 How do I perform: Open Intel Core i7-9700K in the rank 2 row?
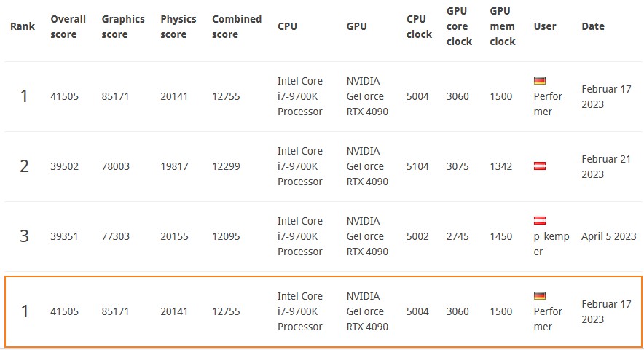click(300, 166)
